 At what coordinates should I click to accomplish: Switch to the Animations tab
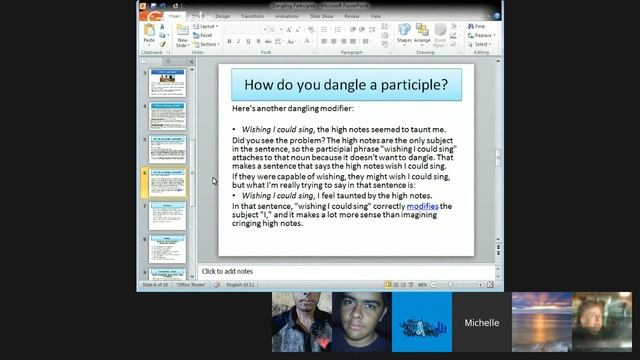click(287, 16)
